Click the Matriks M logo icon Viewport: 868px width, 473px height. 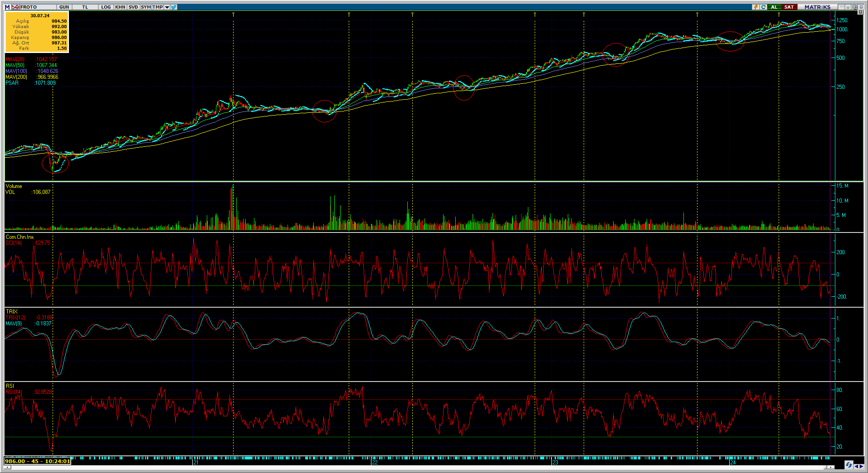tap(7, 7)
